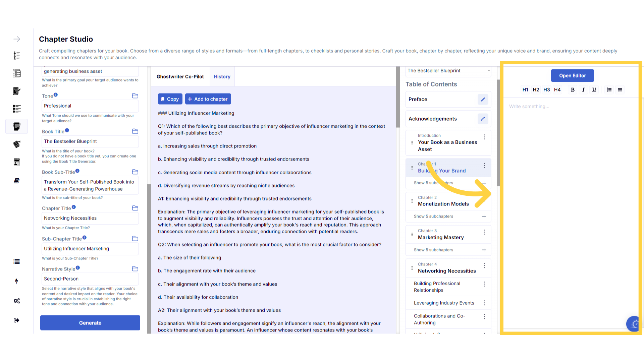
Task: Insert a bulleted list in editor
Action: (x=620, y=90)
